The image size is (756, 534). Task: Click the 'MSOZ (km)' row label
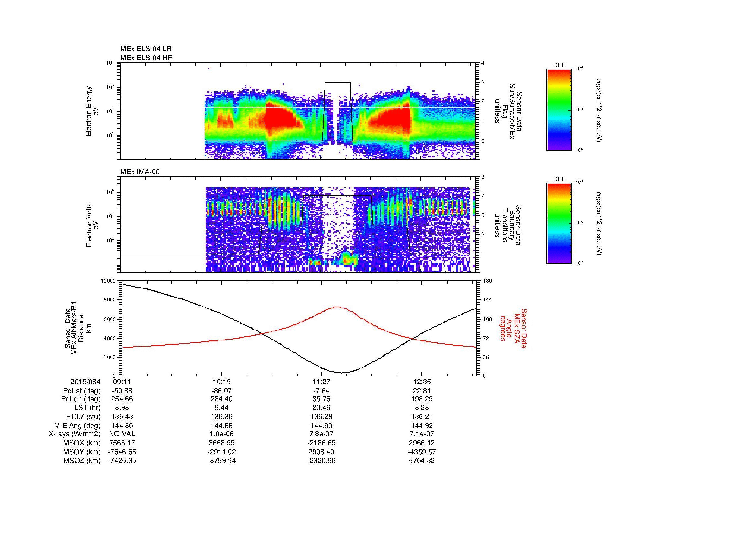[x=82, y=461]
